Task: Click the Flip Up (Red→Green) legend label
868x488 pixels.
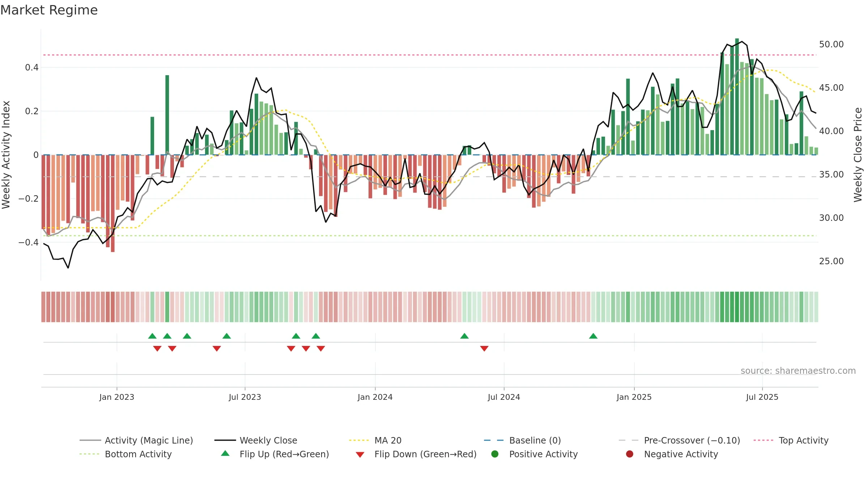Action: (x=284, y=454)
